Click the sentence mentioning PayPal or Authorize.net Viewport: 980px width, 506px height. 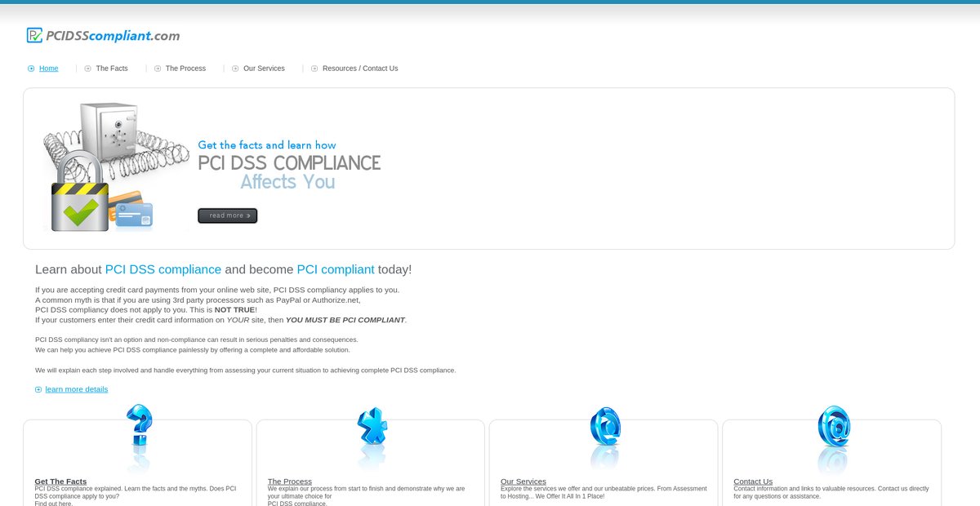(198, 300)
